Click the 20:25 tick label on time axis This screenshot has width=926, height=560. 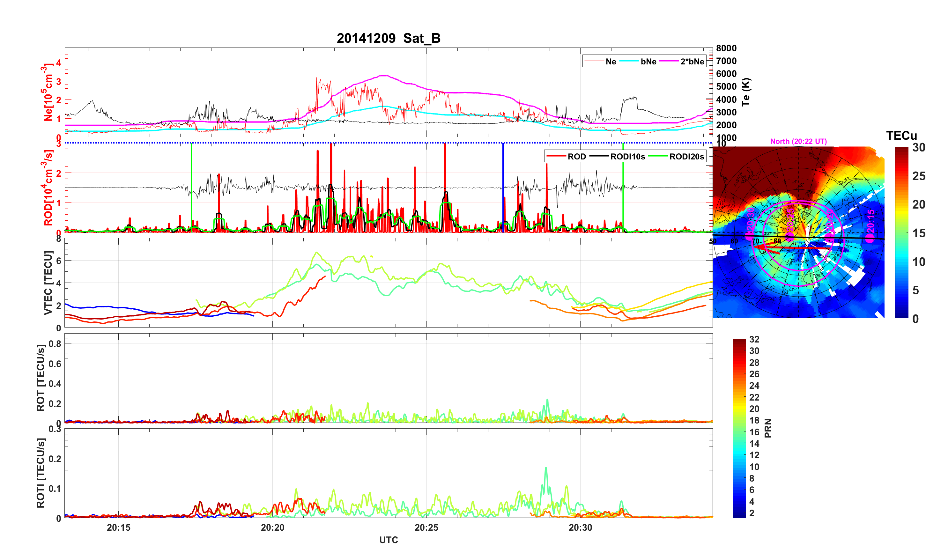[x=426, y=528]
